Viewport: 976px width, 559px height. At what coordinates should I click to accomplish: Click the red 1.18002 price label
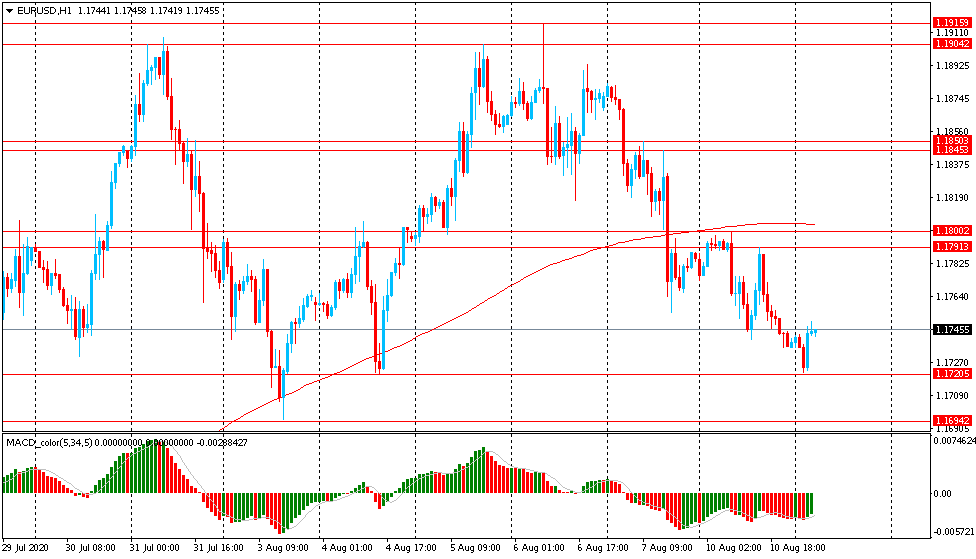[x=952, y=231]
